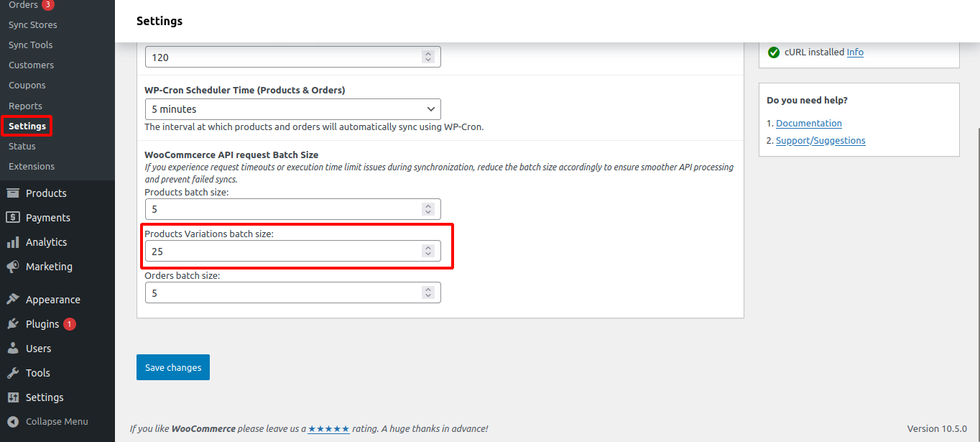
Task: Collapse the admin sidebar menu
Action: pos(49,422)
